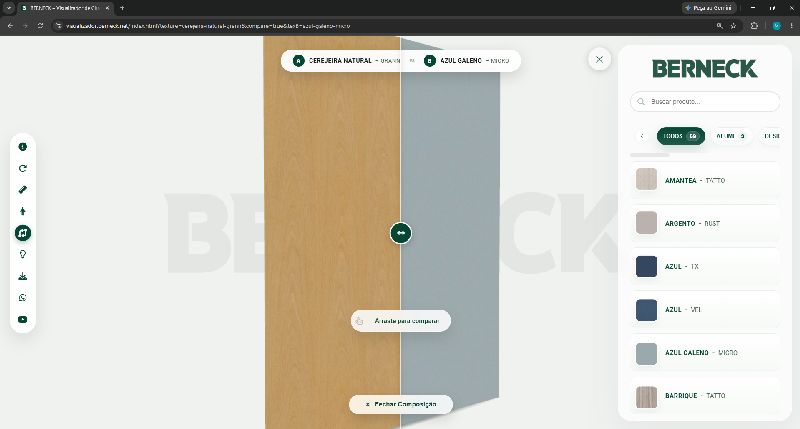Screen dimensions: 800x429
Task: Select the partially visible third category tab
Action: [x=769, y=136]
